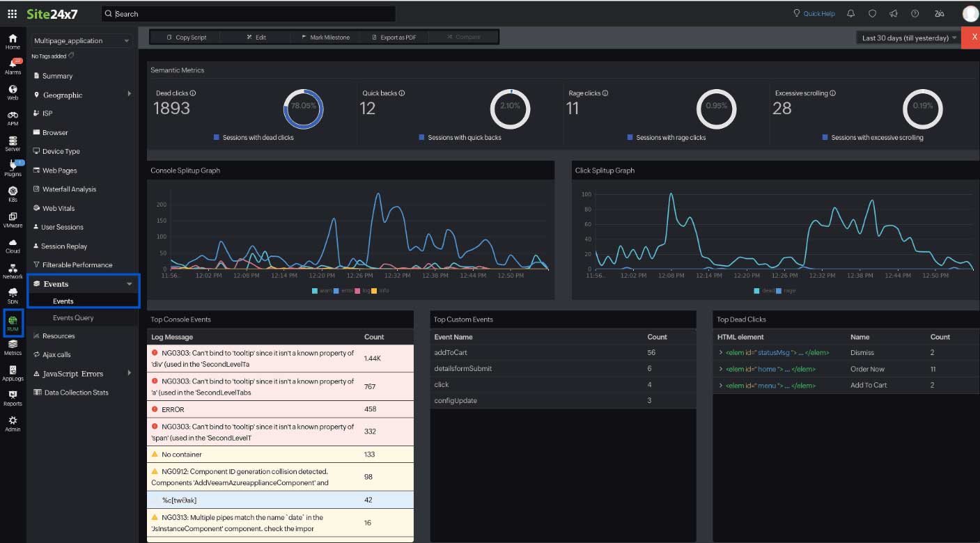Image resolution: width=980 pixels, height=543 pixels.
Task: Click the notification bell icon in the top bar
Action: (x=850, y=13)
